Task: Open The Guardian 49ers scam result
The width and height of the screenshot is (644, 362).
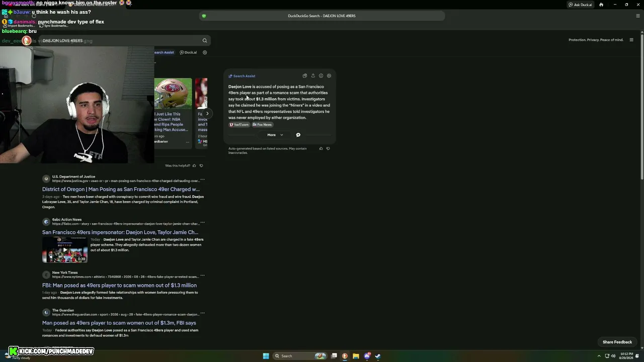Action: (x=119, y=323)
